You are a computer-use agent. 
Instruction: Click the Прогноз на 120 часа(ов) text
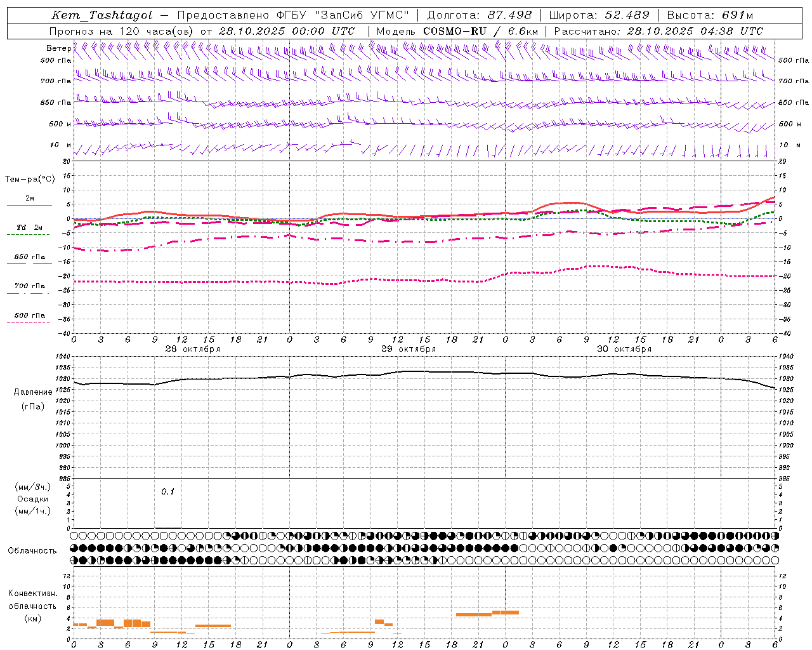coord(122,31)
